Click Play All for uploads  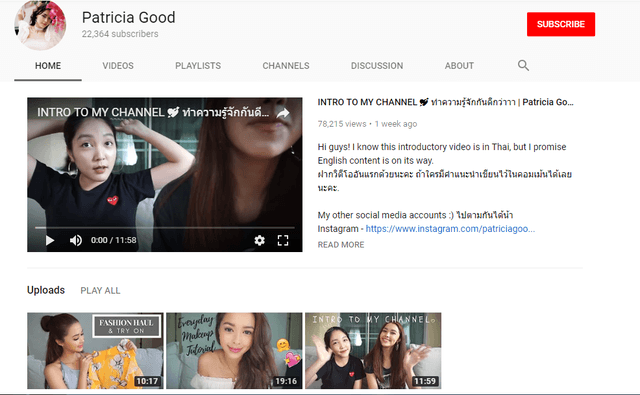coord(100,291)
